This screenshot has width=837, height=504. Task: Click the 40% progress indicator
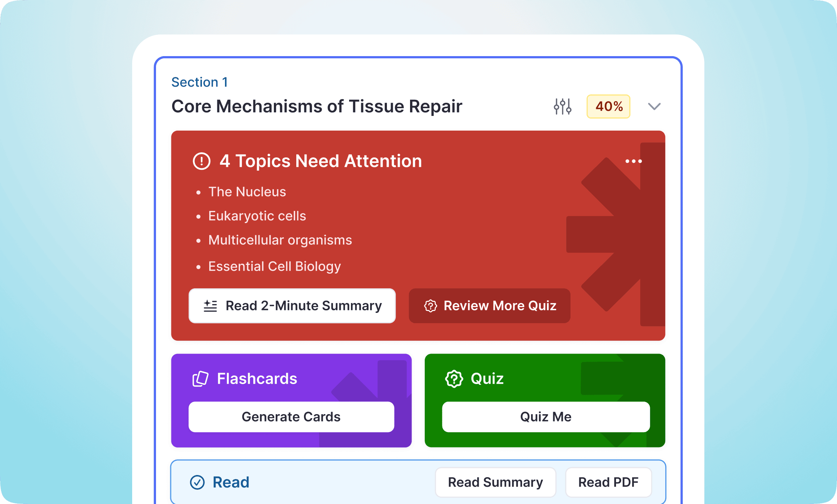pos(608,106)
